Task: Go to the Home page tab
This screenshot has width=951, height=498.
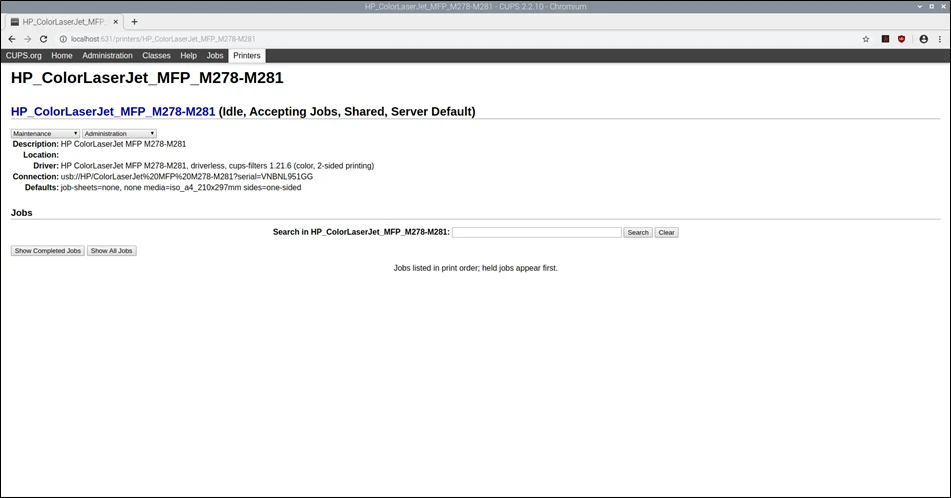Action: point(62,55)
